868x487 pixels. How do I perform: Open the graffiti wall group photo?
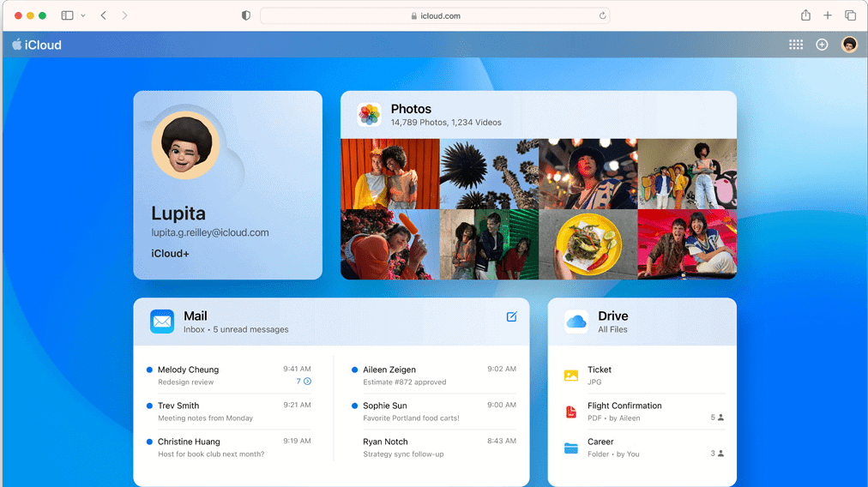tap(687, 174)
